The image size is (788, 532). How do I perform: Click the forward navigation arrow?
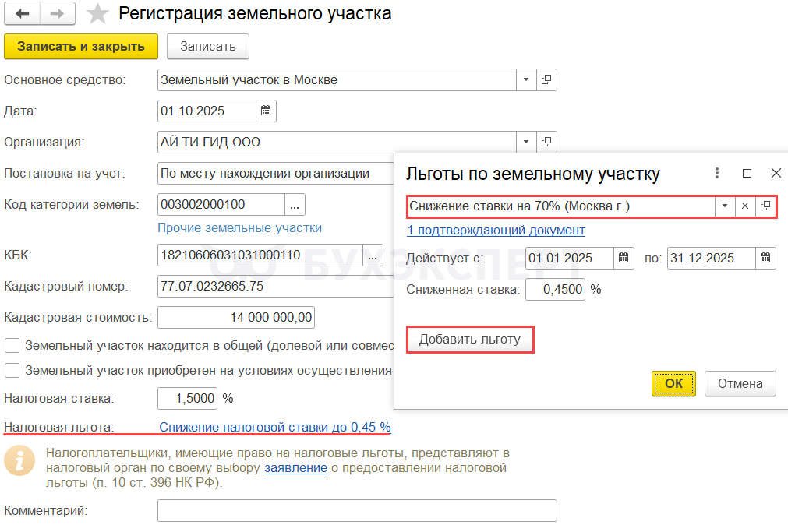(58, 14)
